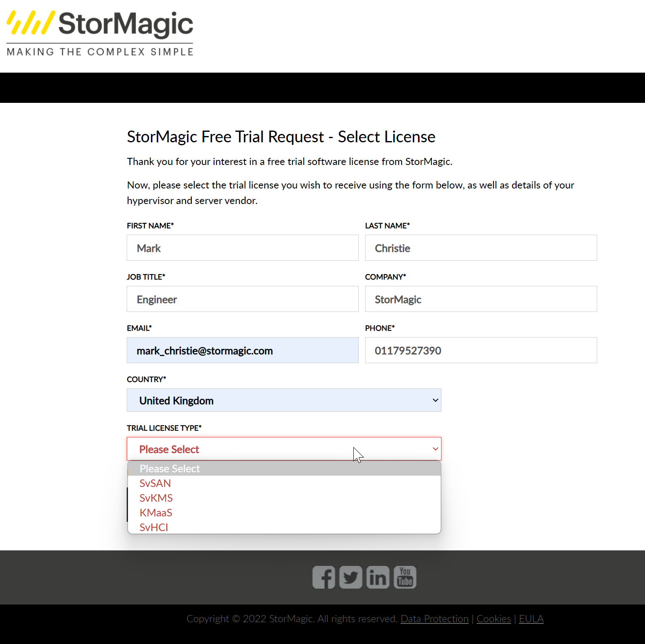Viewport: 645px width, 644px height.
Task: Collapse the Trial License Type dropdown
Action: [284, 449]
